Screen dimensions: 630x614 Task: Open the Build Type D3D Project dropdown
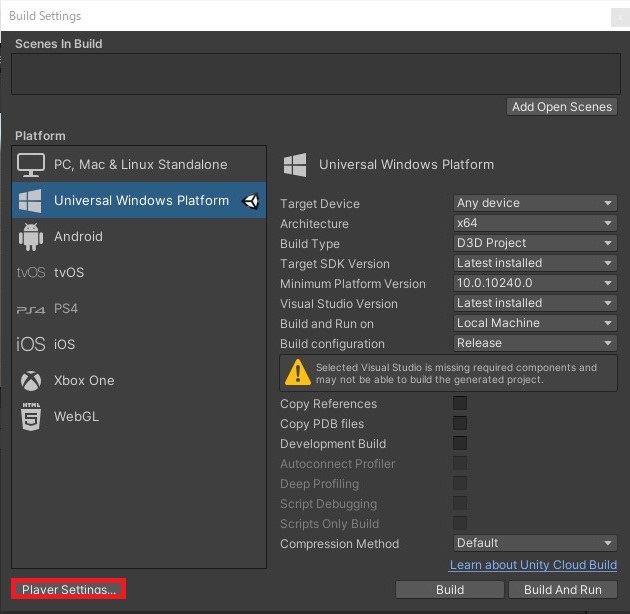535,243
